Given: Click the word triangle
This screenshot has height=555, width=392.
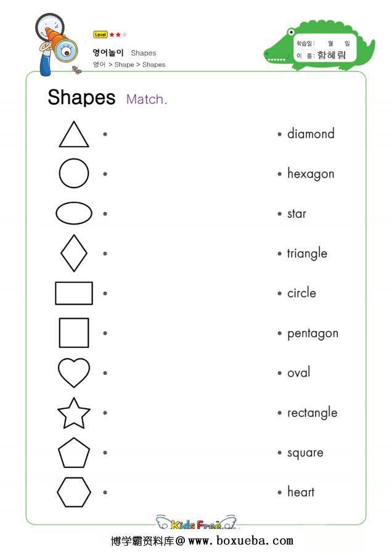Looking at the screenshot, I should pos(307,253).
